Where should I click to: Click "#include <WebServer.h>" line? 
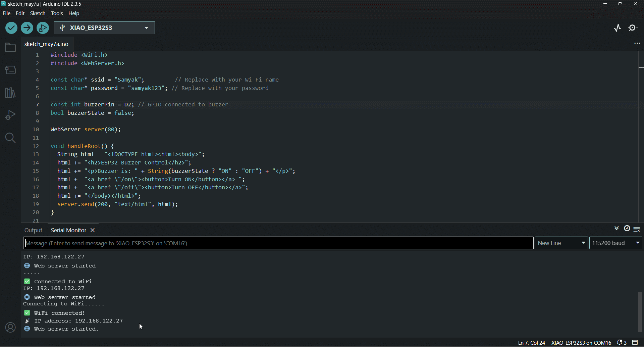(88, 63)
